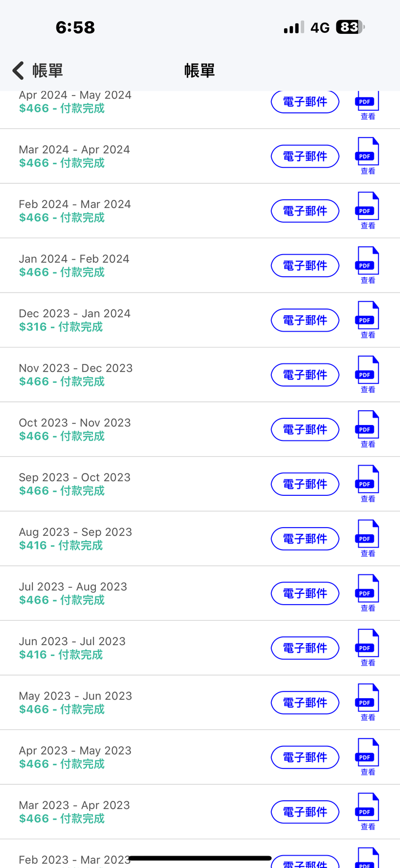The height and width of the screenshot is (868, 400).
Task: Email the Mar 2024 - Apr 2024 bill
Action: click(305, 157)
